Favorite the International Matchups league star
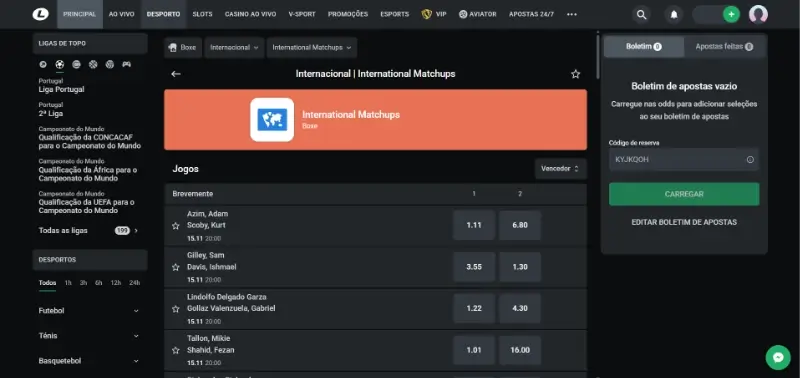The image size is (800, 378). click(x=576, y=74)
